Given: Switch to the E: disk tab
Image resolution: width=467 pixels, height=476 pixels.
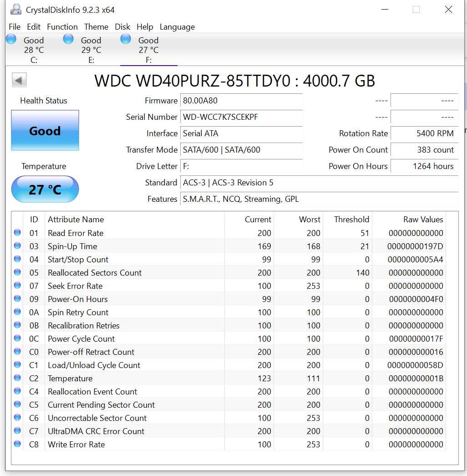Looking at the screenshot, I should click(x=91, y=50).
